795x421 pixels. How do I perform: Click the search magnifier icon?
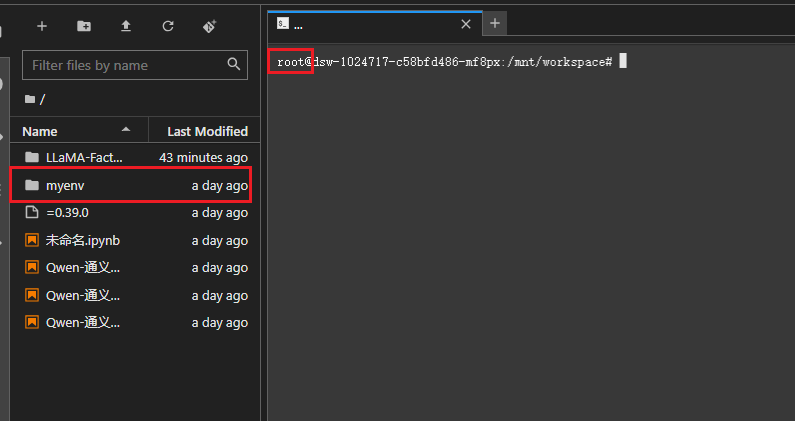tap(234, 64)
